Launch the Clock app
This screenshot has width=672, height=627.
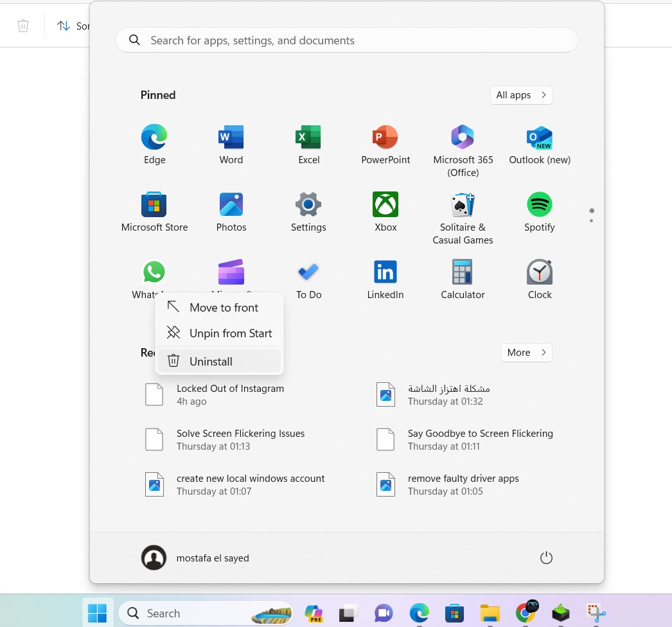540,279
